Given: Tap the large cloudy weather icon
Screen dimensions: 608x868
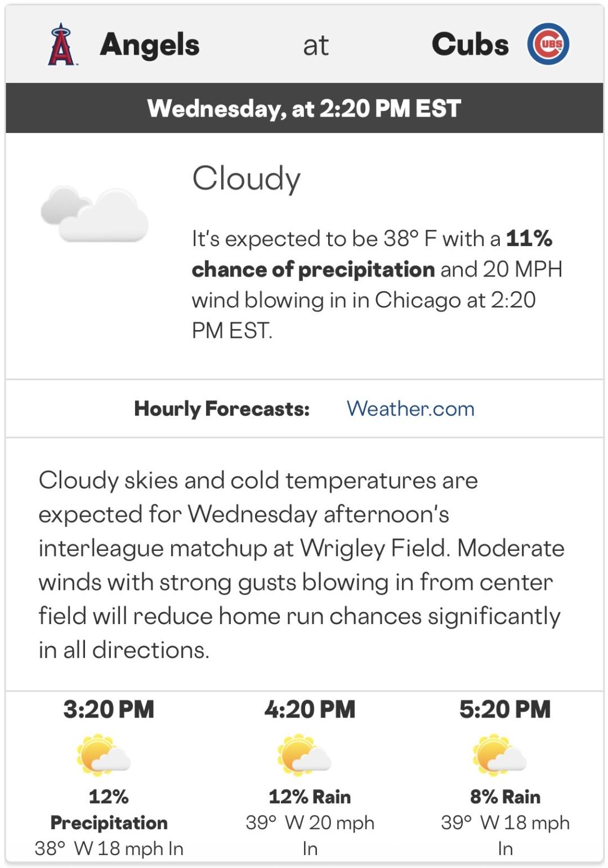Looking at the screenshot, I should 95,214.
